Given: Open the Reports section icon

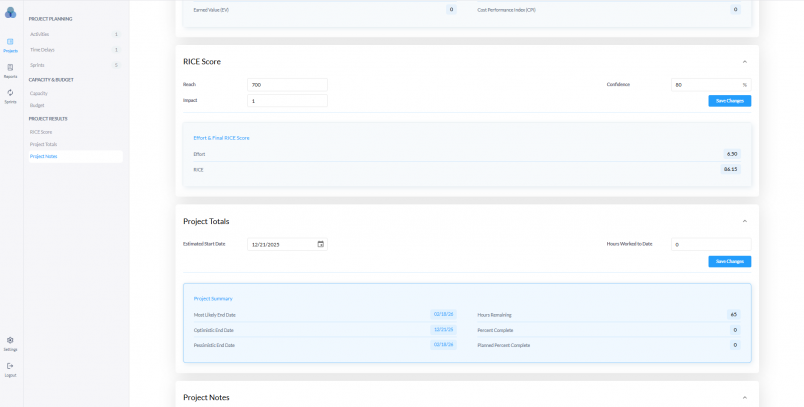Looking at the screenshot, I should (x=10, y=70).
